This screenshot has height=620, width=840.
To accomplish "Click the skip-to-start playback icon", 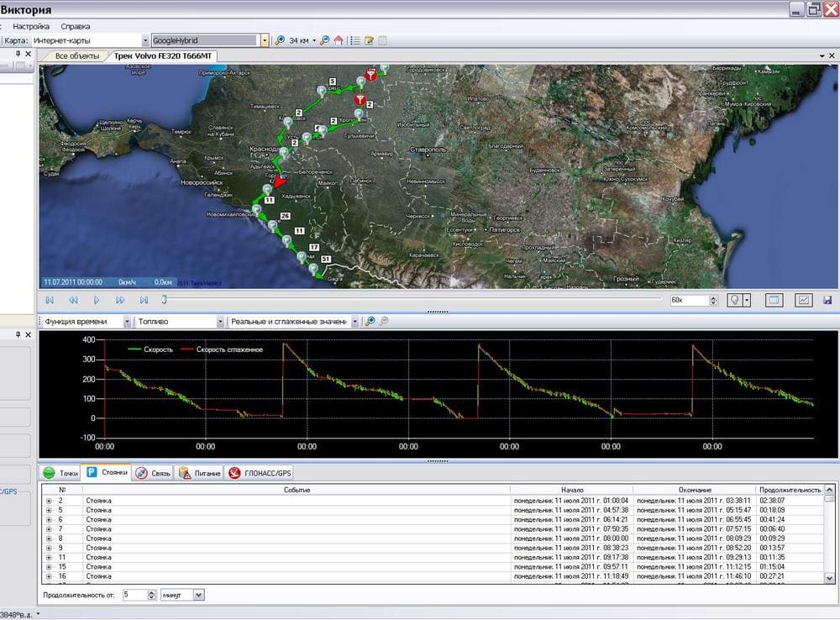I will (x=50, y=300).
